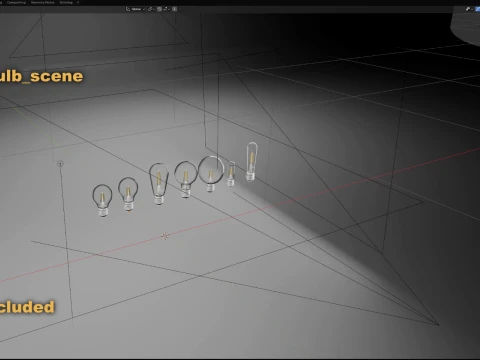Image resolution: width=480 pixels, height=360 pixels.
Task: Select the tallest tubular bulb object
Action: click(x=252, y=161)
